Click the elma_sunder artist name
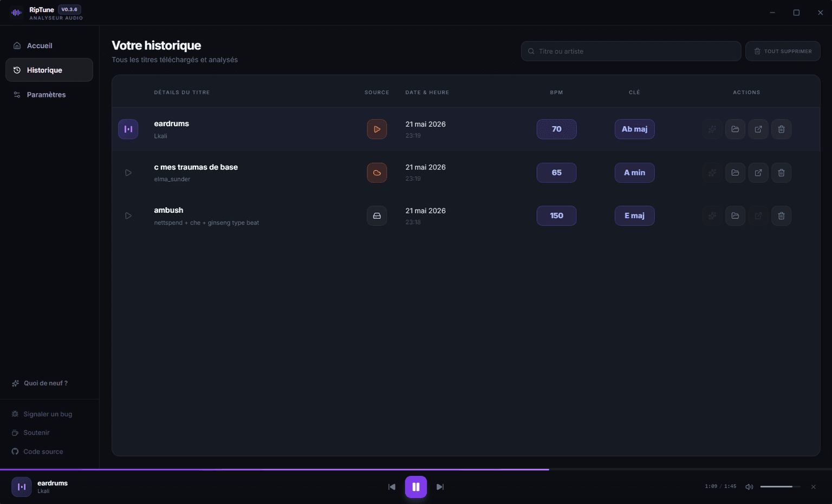Screen dimensions: 832x504 tap(172, 179)
